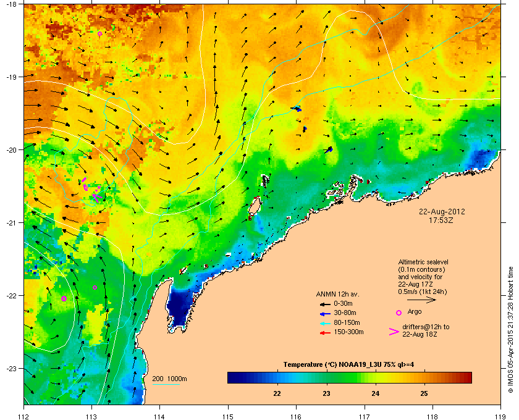Click the 23 label under colorbar
The width and height of the screenshot is (519, 420).
(x=326, y=393)
